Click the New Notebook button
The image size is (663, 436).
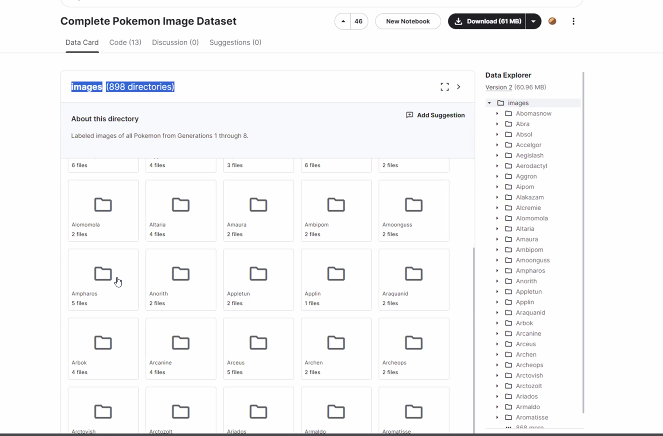pyautogui.click(x=408, y=21)
